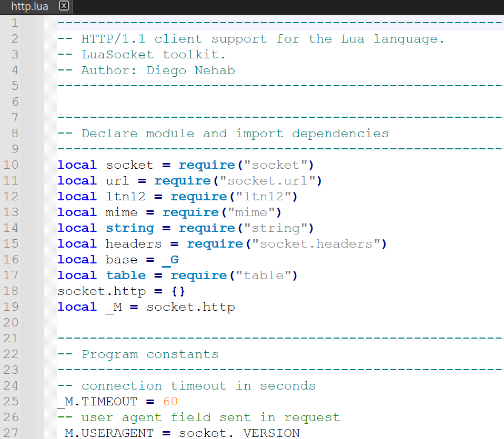504x439 pixels.
Task: Click line number 10 in the margin
Action: click(x=11, y=165)
